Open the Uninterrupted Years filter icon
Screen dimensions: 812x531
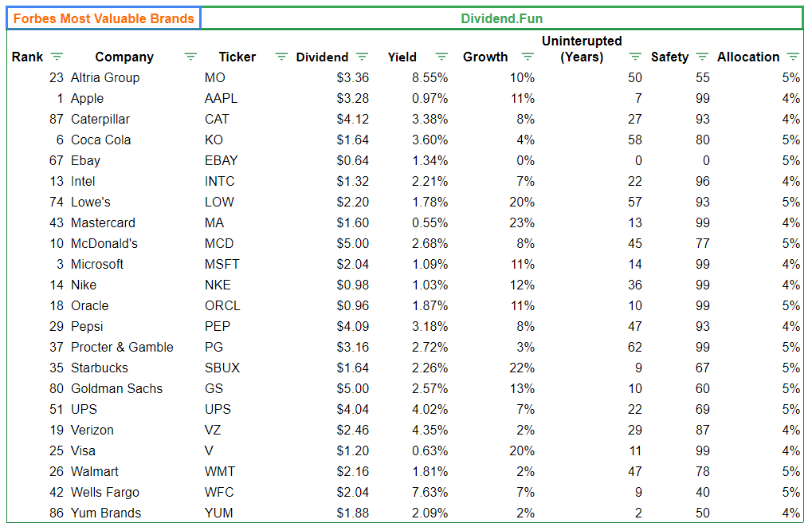click(x=635, y=57)
